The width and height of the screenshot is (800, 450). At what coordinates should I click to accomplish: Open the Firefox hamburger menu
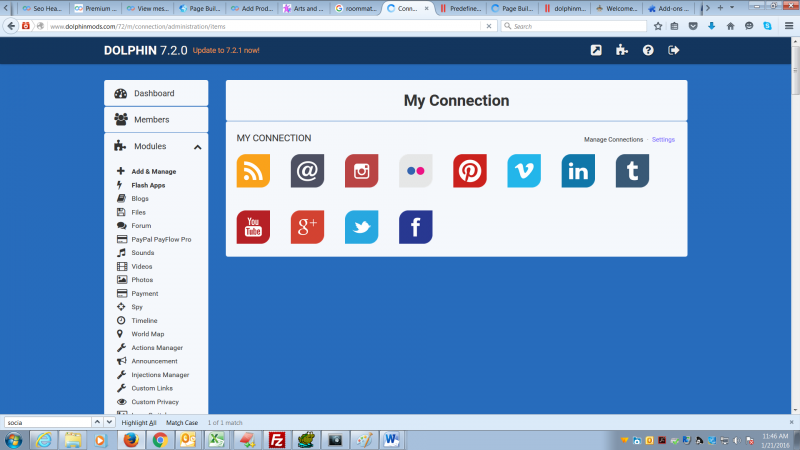click(x=789, y=26)
